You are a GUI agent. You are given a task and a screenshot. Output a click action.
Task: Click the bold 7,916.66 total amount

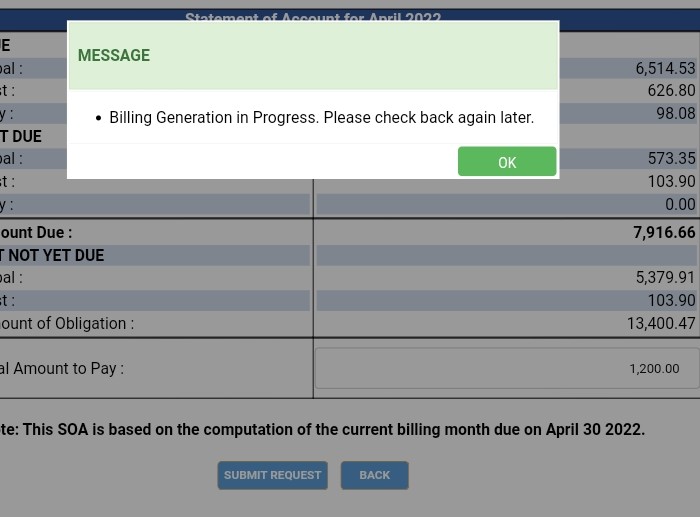coord(664,232)
